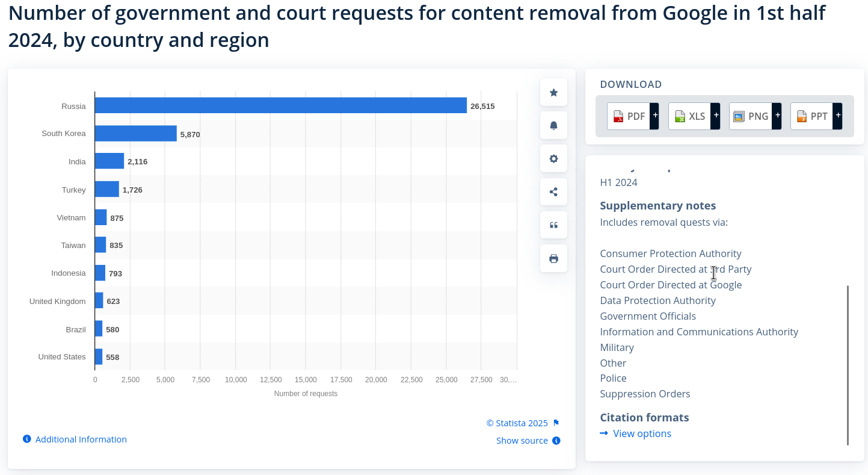This screenshot has width=868, height=475.
Task: Expand PPT download options plus button
Action: [x=838, y=116]
